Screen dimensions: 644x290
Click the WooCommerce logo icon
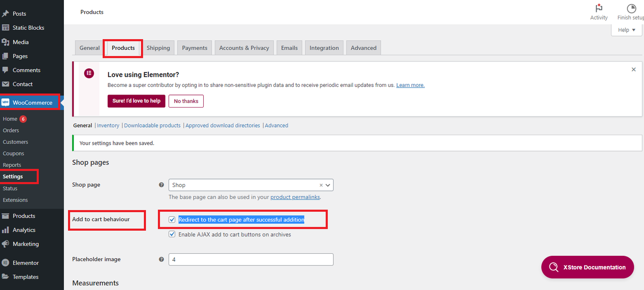click(6, 103)
